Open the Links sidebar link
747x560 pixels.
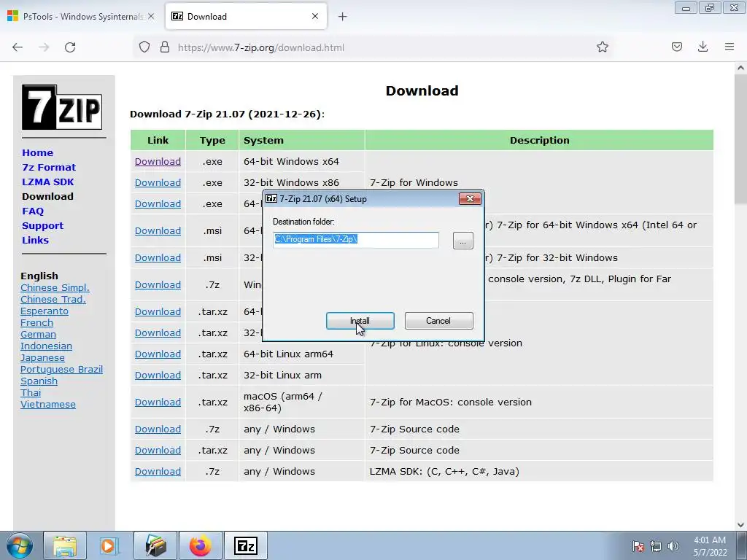point(35,240)
